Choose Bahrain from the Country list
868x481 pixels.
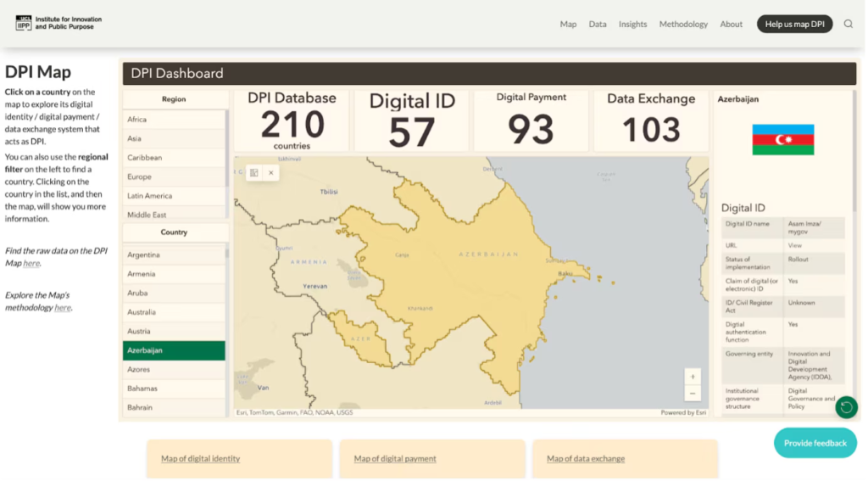coord(140,407)
